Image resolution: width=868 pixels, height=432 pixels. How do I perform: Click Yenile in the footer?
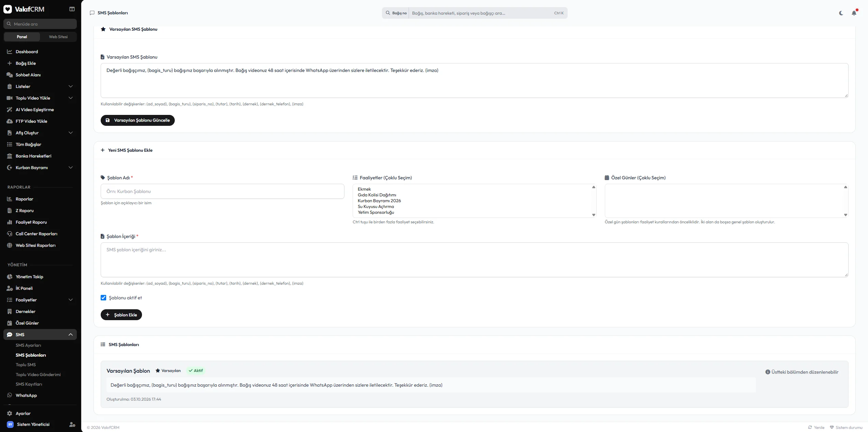tap(816, 428)
